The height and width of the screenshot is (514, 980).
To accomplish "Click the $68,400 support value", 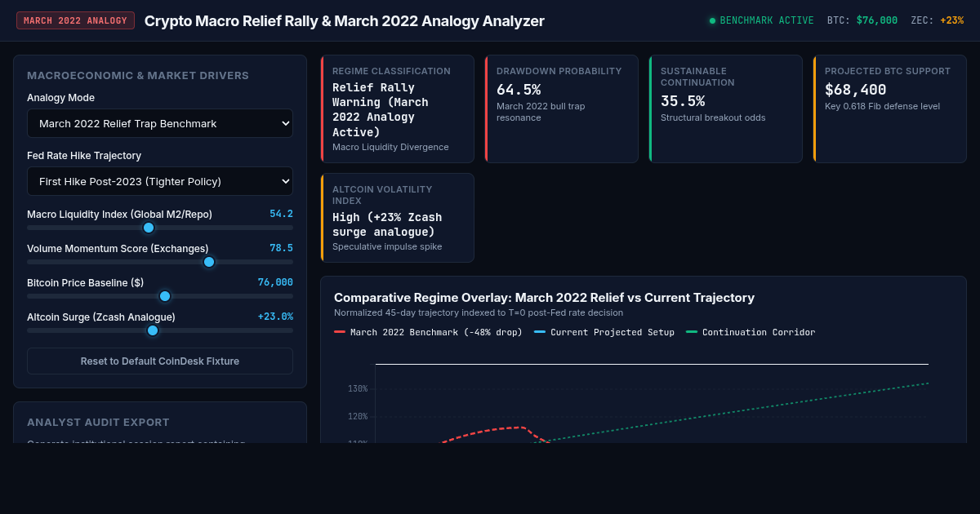I will click(856, 90).
